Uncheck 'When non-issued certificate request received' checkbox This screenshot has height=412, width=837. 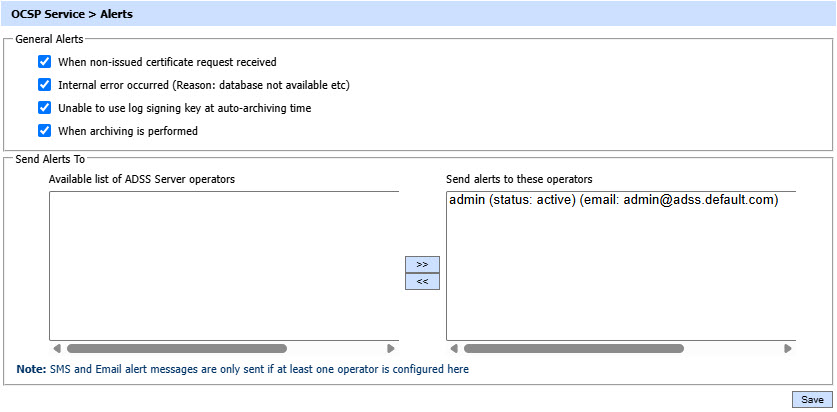click(44, 62)
